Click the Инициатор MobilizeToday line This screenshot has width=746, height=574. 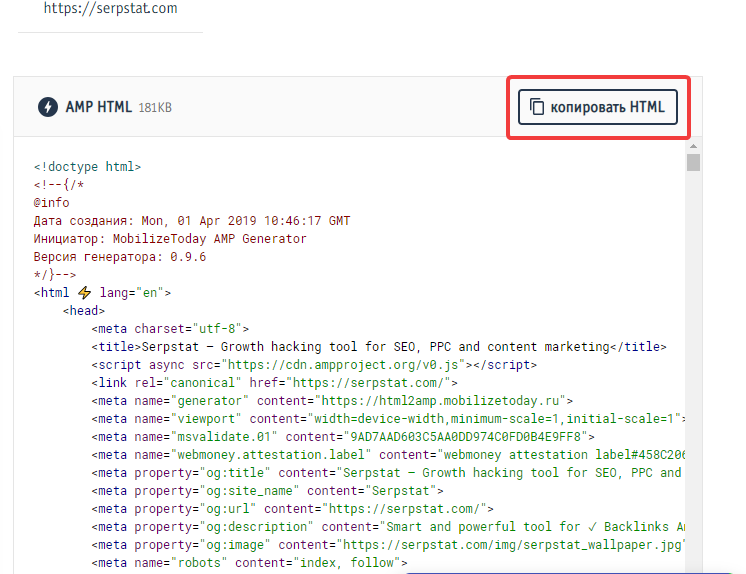tap(170, 239)
